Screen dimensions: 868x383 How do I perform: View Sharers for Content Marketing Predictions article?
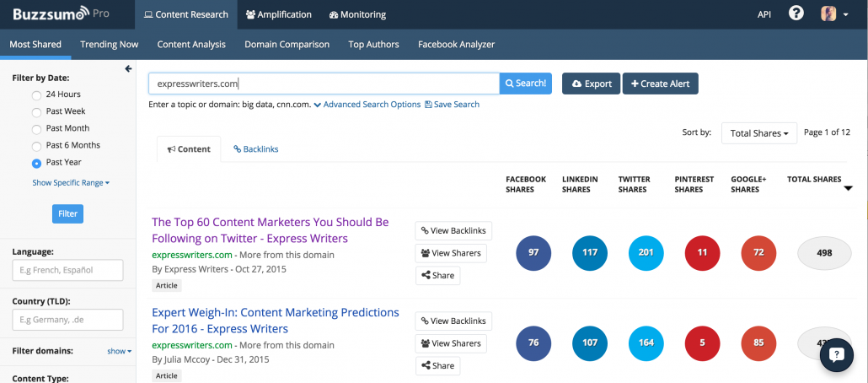451,343
